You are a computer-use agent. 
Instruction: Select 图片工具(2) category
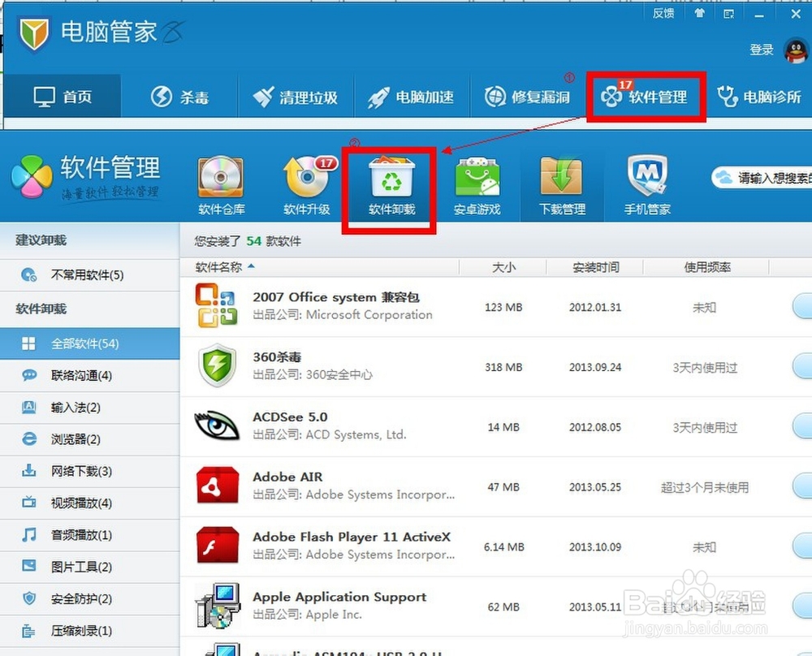click(x=89, y=567)
